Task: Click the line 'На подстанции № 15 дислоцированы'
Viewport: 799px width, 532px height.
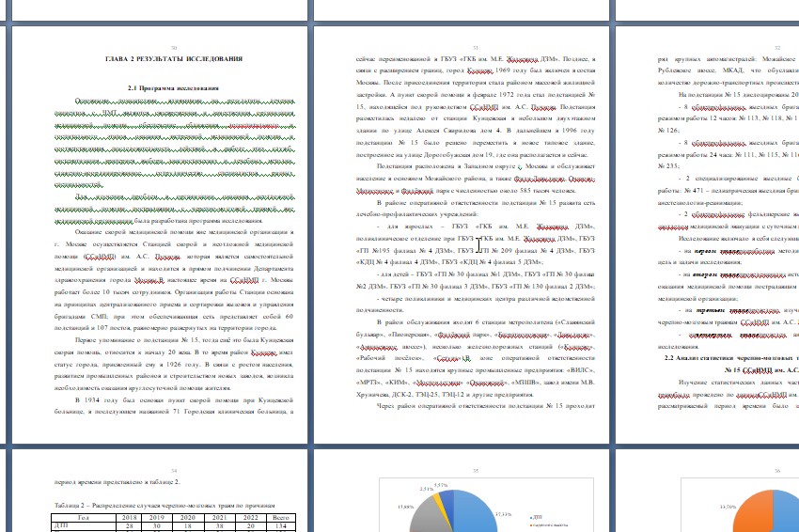Action: (739, 95)
